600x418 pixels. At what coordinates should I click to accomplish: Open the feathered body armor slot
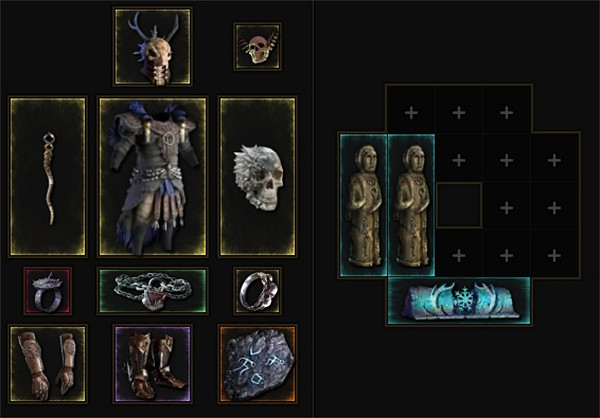[153, 176]
